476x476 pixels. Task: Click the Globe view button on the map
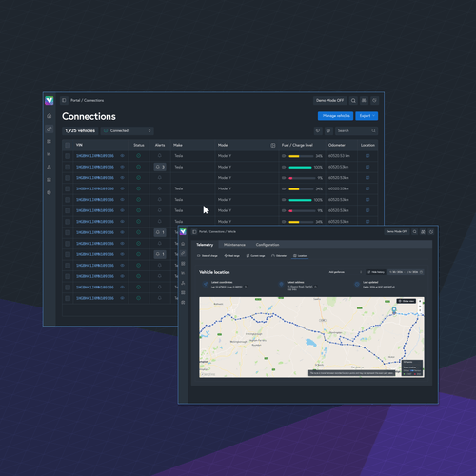407,301
